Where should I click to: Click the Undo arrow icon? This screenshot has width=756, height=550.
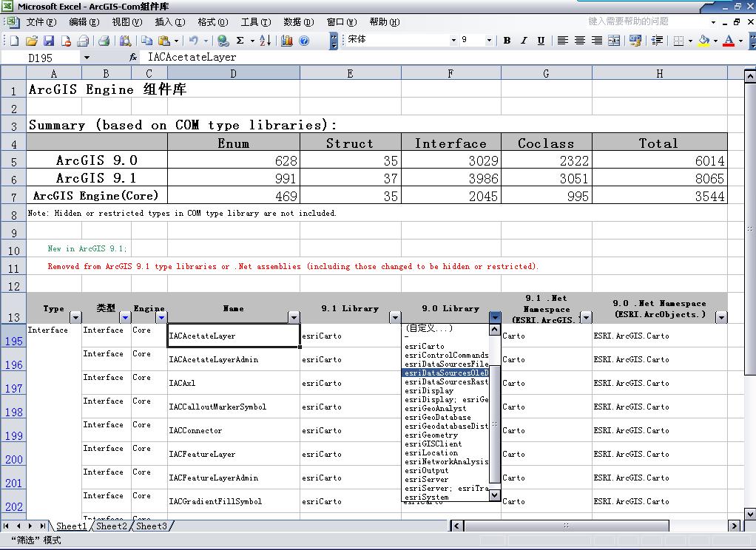coord(194,41)
